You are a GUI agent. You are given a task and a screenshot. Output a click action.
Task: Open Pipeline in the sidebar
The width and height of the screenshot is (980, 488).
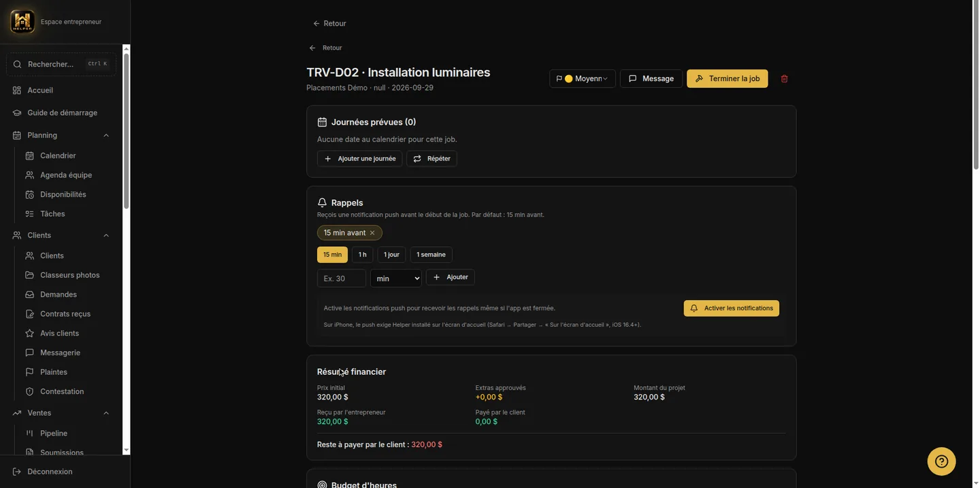54,434
